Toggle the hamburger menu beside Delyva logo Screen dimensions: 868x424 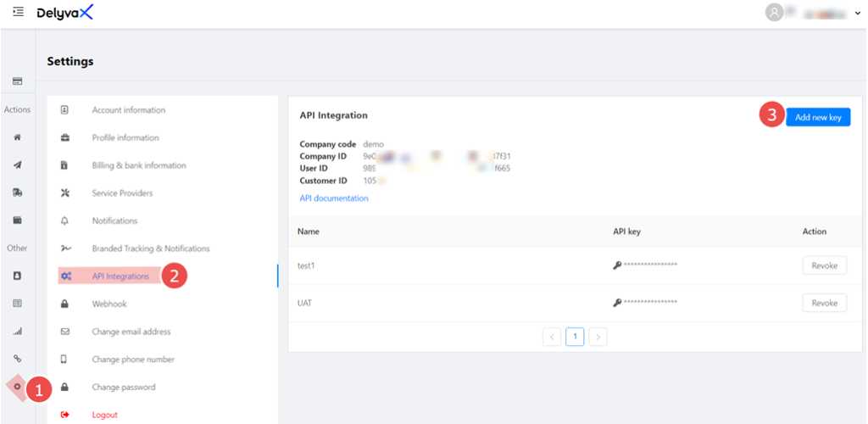(x=18, y=12)
